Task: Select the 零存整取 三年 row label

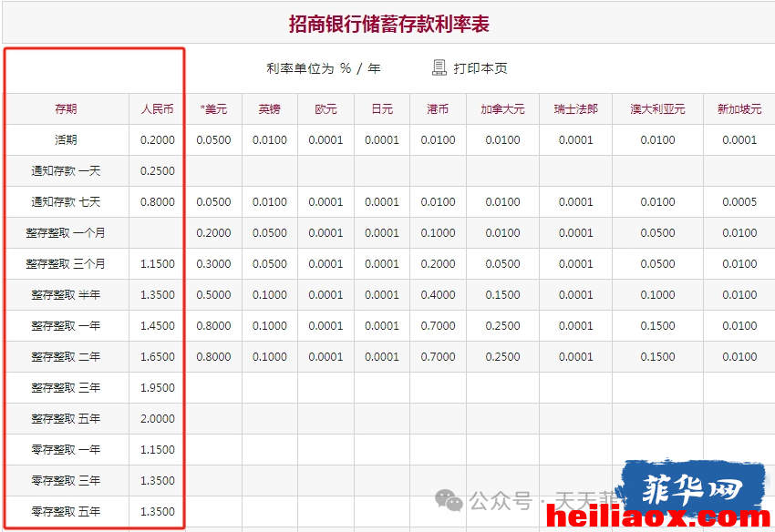Action: [66, 481]
